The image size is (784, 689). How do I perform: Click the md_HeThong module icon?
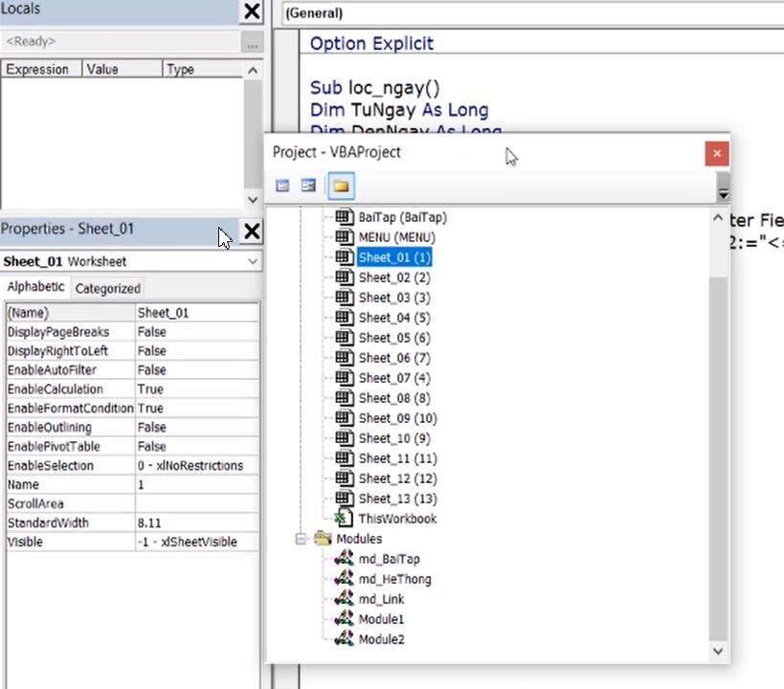(x=344, y=578)
